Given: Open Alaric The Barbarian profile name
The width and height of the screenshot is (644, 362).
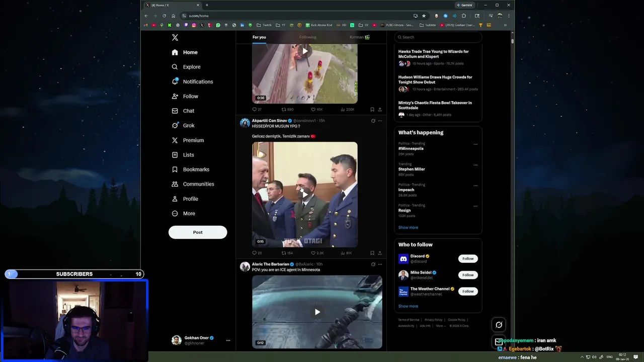Looking at the screenshot, I should [x=270, y=264].
